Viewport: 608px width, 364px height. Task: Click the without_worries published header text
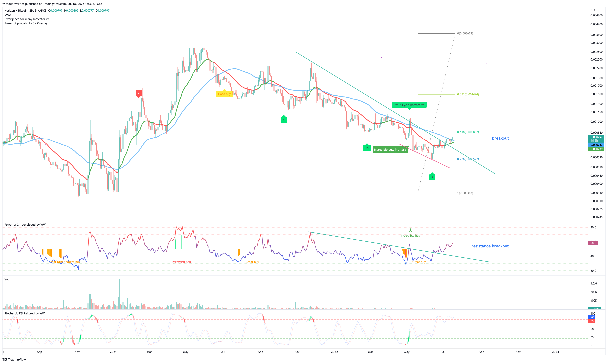(52, 4)
